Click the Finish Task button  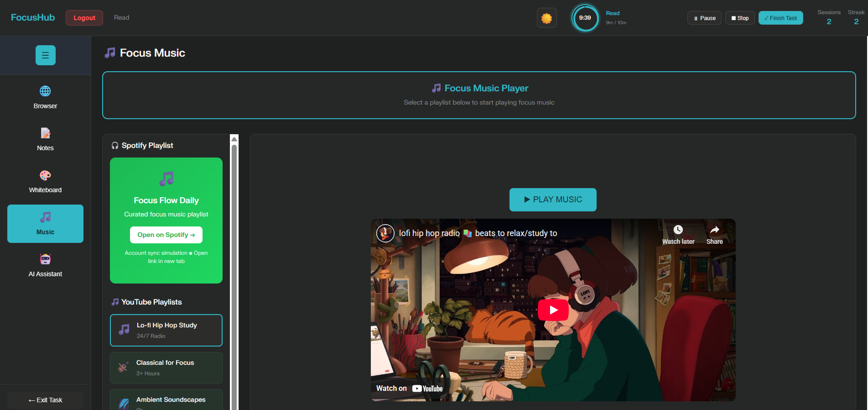780,18
